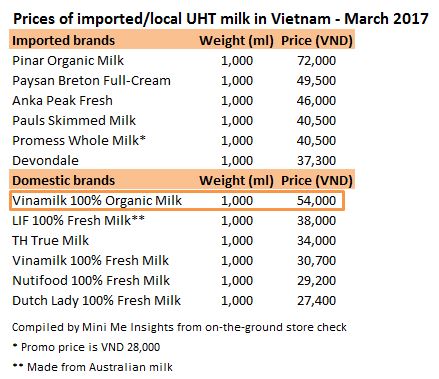This screenshot has width=439, height=379.
Task: Click Nutifood 100% Fresh Milk row
Action: click(x=174, y=281)
